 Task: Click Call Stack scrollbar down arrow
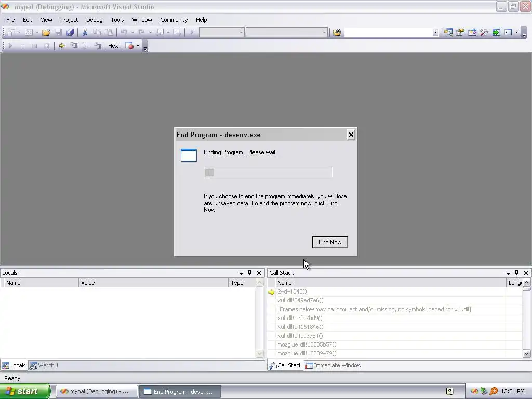(x=526, y=353)
